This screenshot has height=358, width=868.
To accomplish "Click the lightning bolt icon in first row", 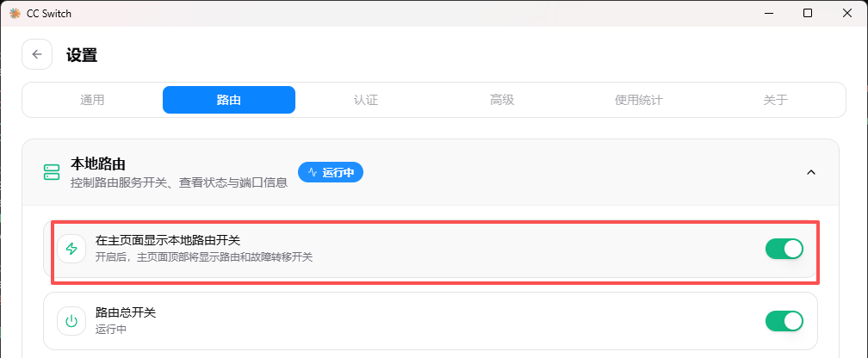I will point(71,249).
